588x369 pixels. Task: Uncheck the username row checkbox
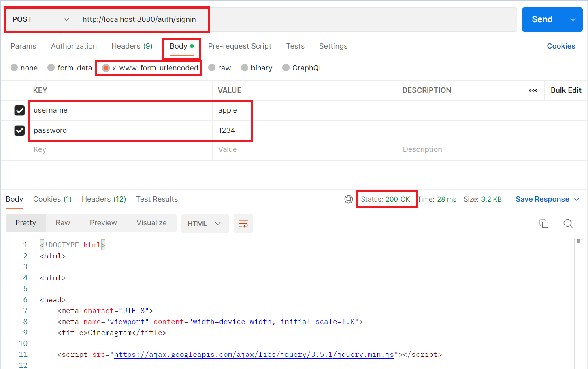[19, 110]
